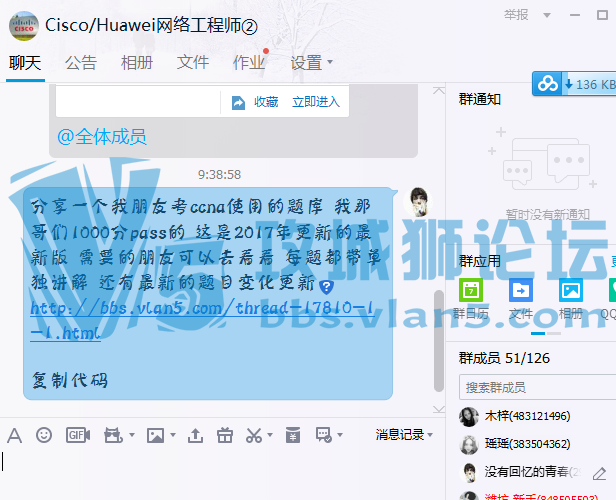Click the chat scrollbar thumb
Viewport: 616px width, 500px height.
pos(439,341)
